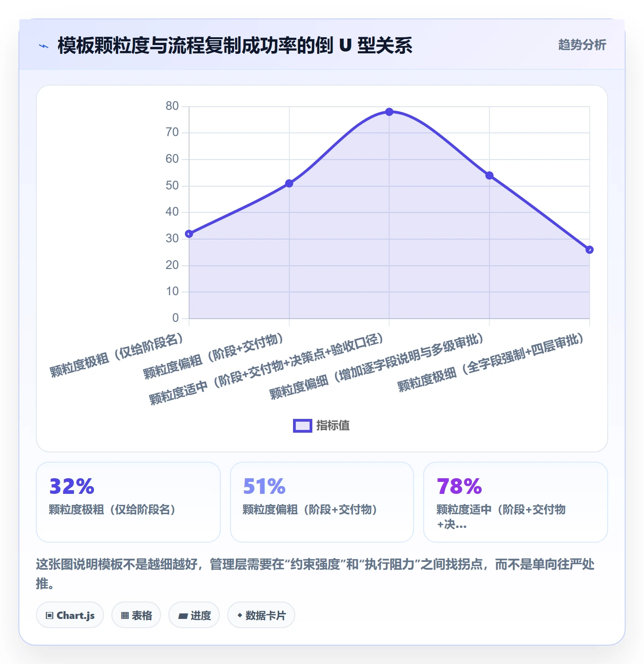The width and height of the screenshot is (644, 664).
Task: Click the chart title 模板颗粒度与流程复制成功率
Action: 235,46
